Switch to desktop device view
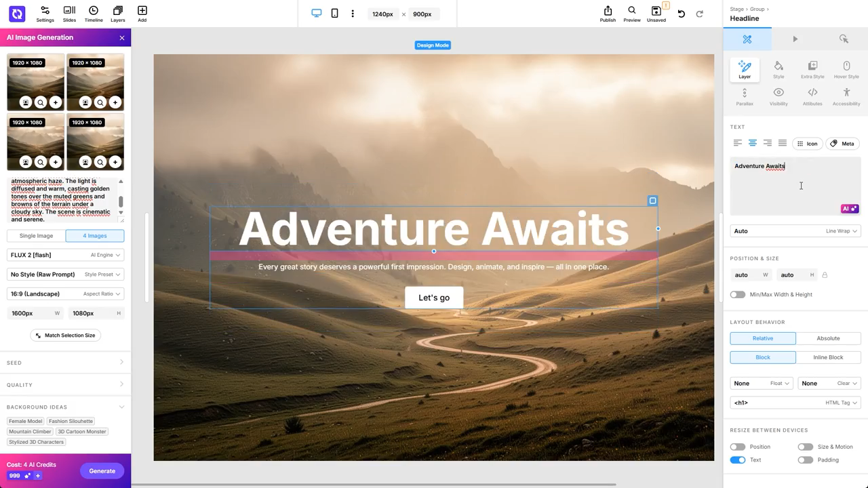The width and height of the screenshot is (868, 488). [316, 14]
